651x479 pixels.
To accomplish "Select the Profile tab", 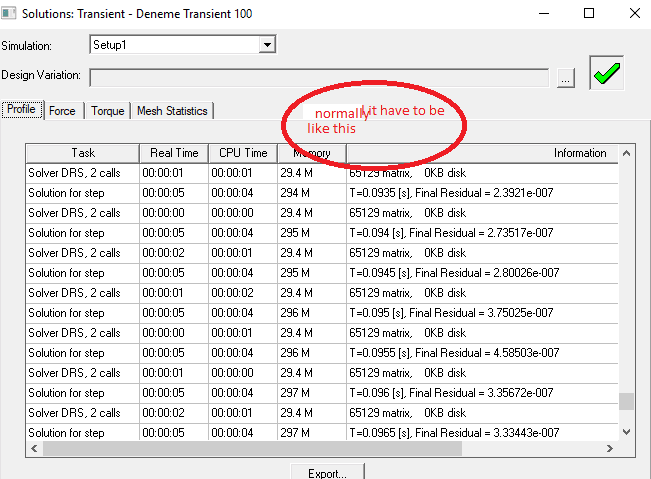I will tap(21, 110).
